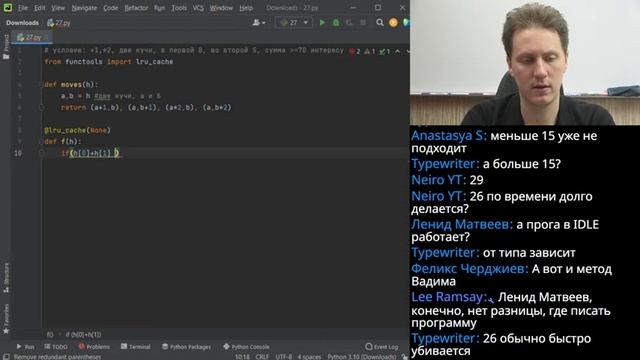This screenshot has height=360, width=640.
Task: Click the 10:18 cursor position indicator
Action: pyautogui.click(x=242, y=357)
